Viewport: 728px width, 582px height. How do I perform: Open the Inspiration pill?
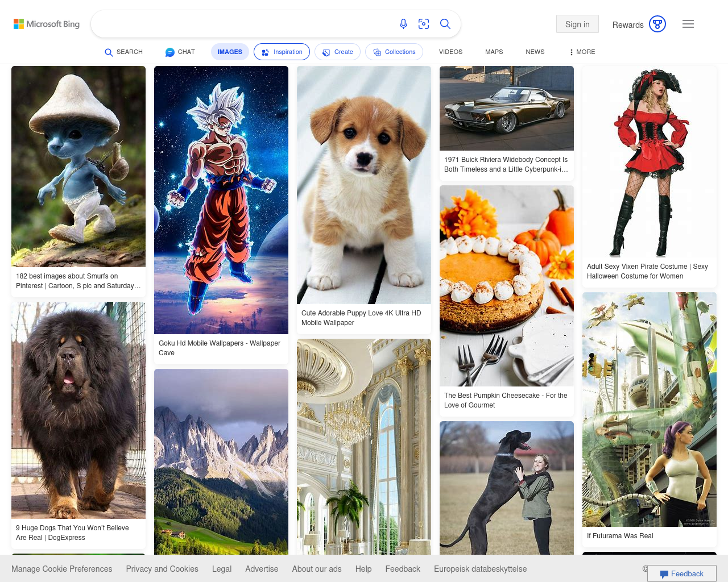click(x=282, y=52)
